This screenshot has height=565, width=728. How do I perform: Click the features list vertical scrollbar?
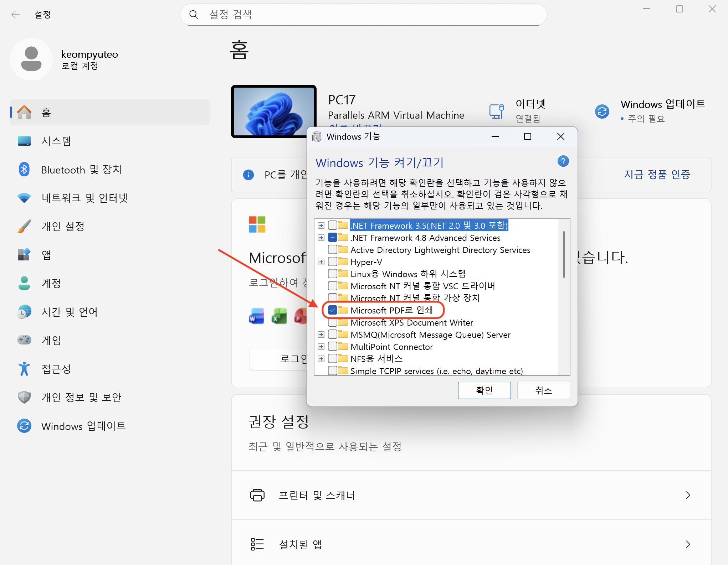(x=564, y=254)
